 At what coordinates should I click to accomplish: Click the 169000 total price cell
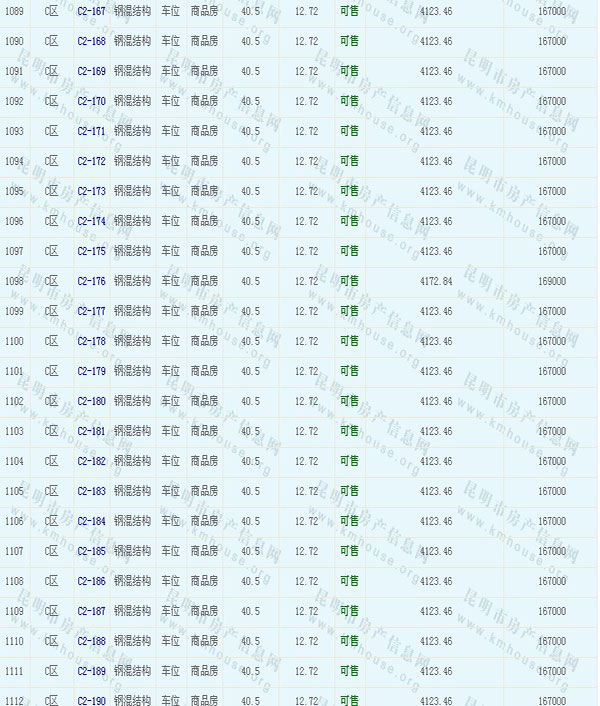tap(551, 281)
